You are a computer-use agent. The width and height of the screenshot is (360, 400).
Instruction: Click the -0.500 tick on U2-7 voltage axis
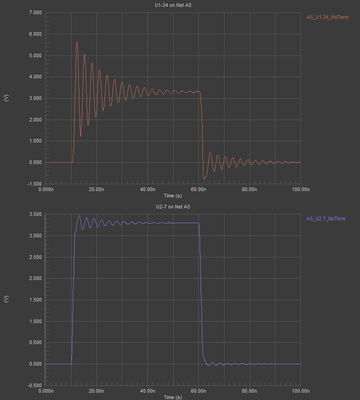pyautogui.click(x=36, y=385)
